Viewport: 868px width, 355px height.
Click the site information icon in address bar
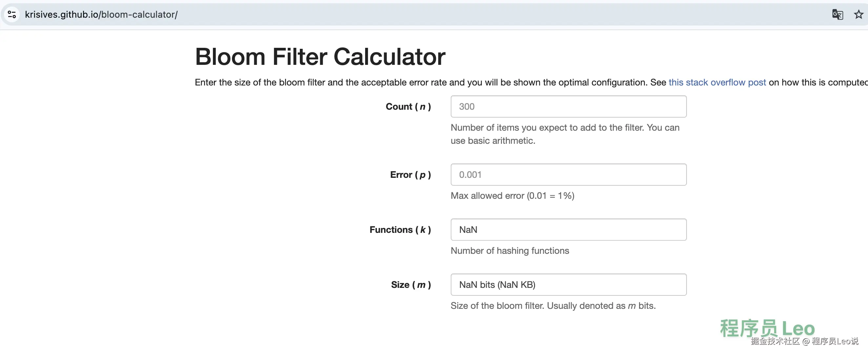coord(12,14)
